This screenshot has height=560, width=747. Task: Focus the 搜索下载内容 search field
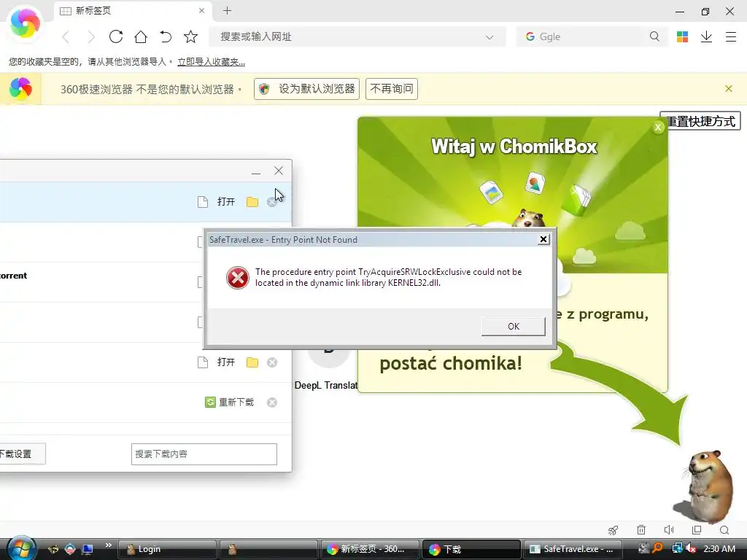click(204, 454)
